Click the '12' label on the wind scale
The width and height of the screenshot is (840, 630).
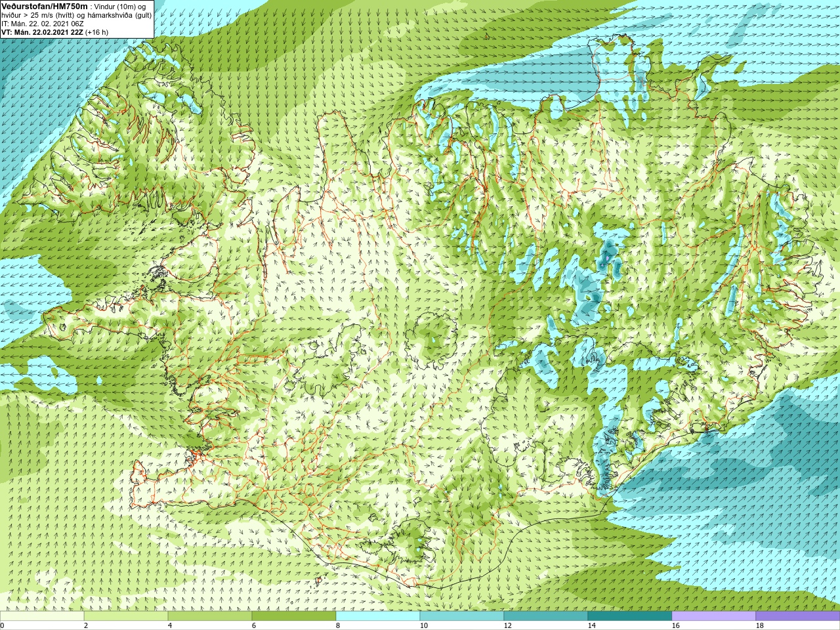508,625
